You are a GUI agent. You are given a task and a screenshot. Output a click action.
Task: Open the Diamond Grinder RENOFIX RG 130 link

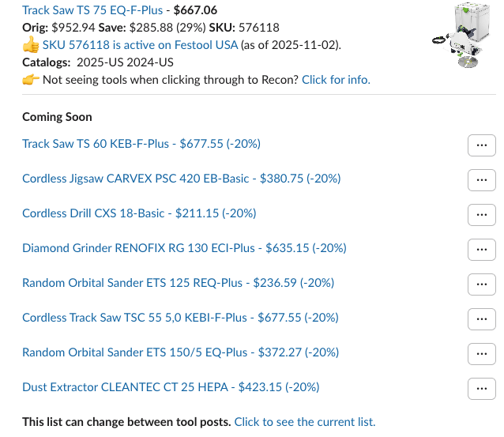(x=184, y=248)
